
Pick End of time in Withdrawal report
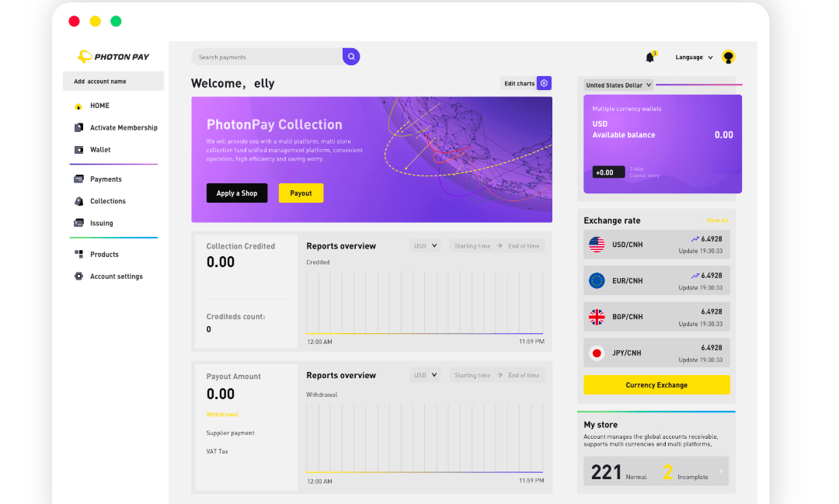tap(524, 375)
